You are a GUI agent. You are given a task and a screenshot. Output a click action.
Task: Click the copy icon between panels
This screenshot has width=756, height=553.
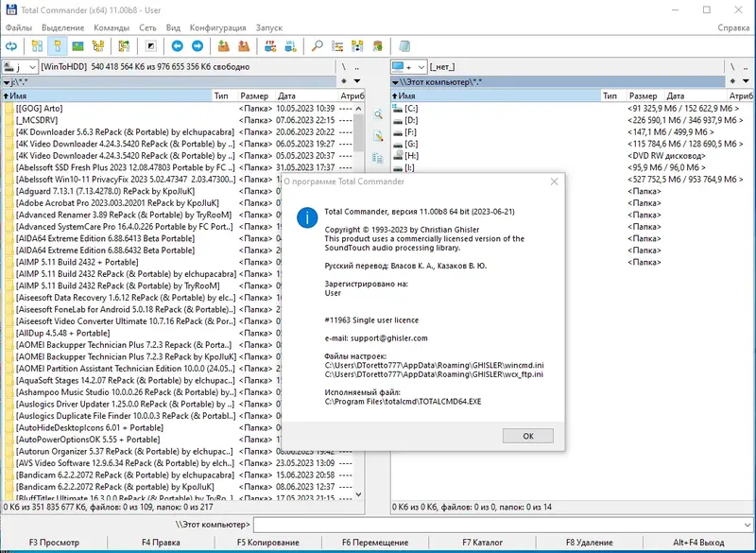click(x=378, y=157)
